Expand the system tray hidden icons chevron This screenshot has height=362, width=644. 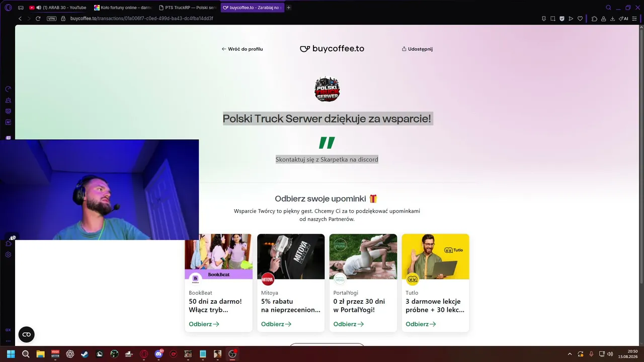pyautogui.click(x=570, y=354)
